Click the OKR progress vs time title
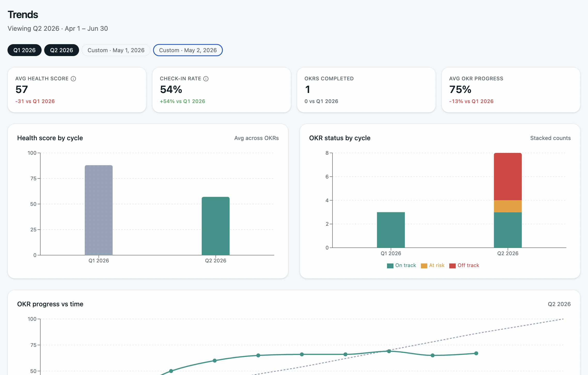 50,304
